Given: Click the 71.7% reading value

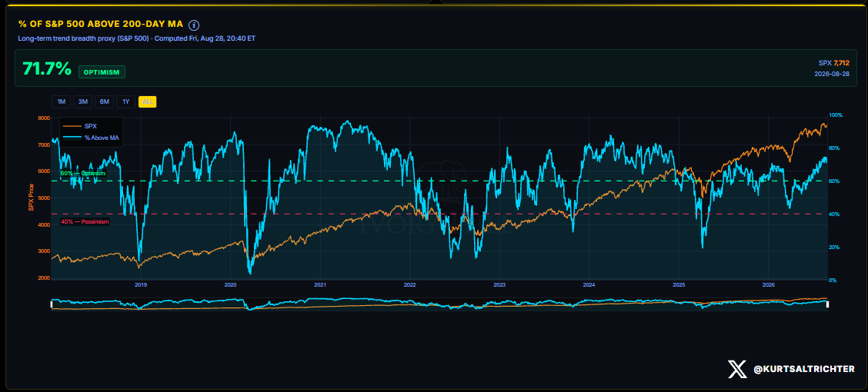Looking at the screenshot, I should tap(47, 69).
